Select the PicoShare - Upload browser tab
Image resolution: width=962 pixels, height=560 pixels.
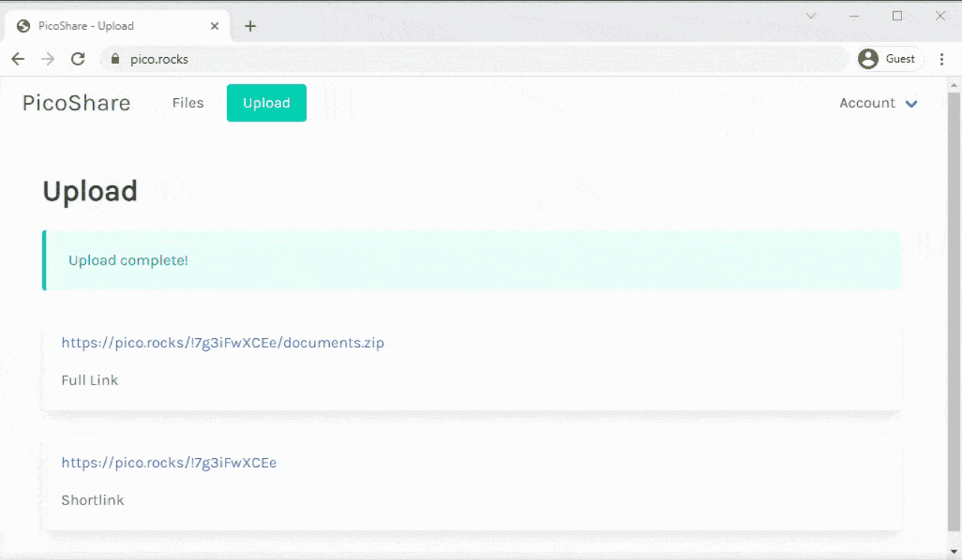[x=117, y=26]
